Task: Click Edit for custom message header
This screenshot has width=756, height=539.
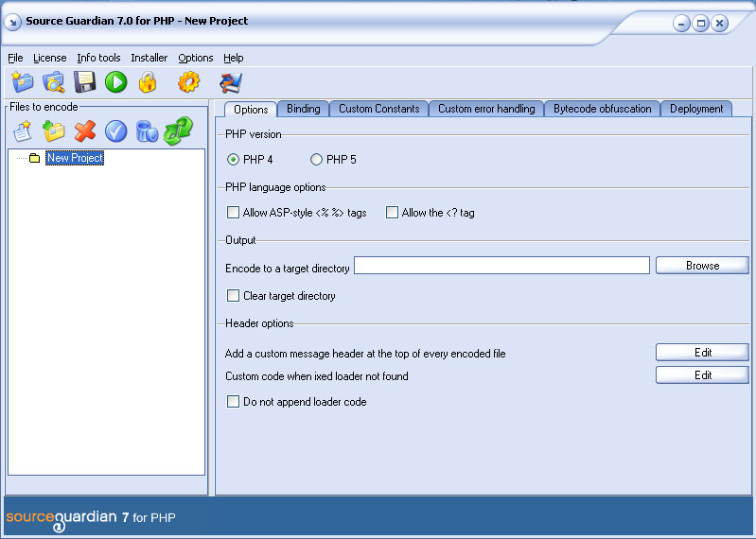Action: 702,353
